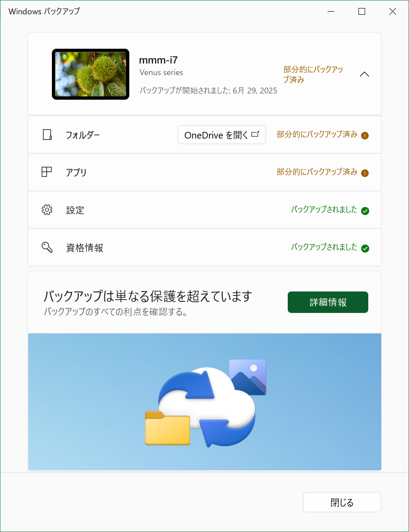Click the green checkmark icon in the 設定 row

click(365, 211)
